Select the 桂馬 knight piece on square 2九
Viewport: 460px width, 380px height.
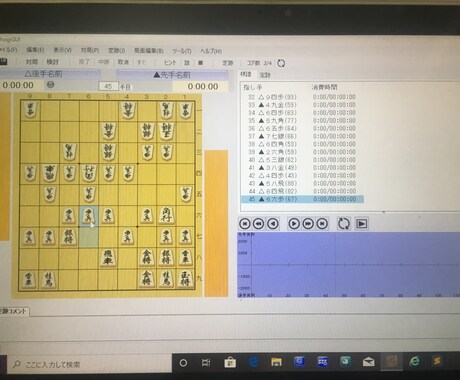(166, 279)
